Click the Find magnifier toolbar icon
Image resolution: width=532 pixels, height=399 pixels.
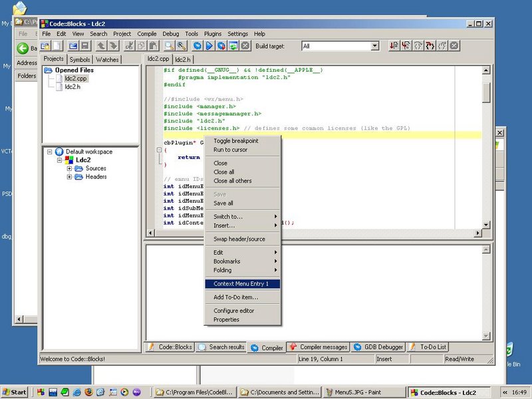(x=170, y=46)
